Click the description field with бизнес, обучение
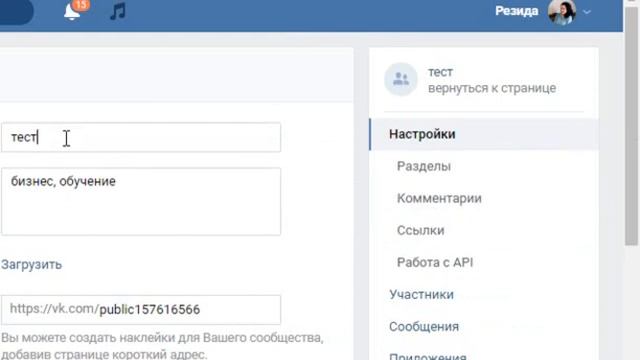Viewport: 640px width, 360px height. 140,201
